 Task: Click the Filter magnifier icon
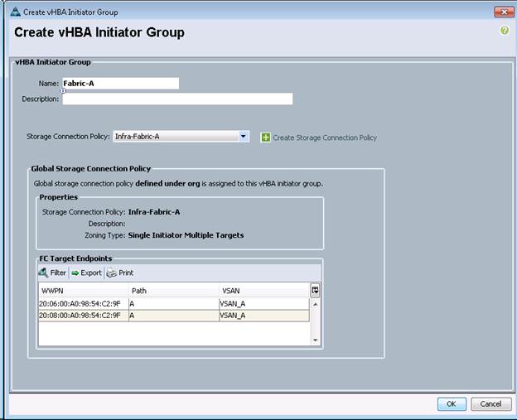(43, 273)
